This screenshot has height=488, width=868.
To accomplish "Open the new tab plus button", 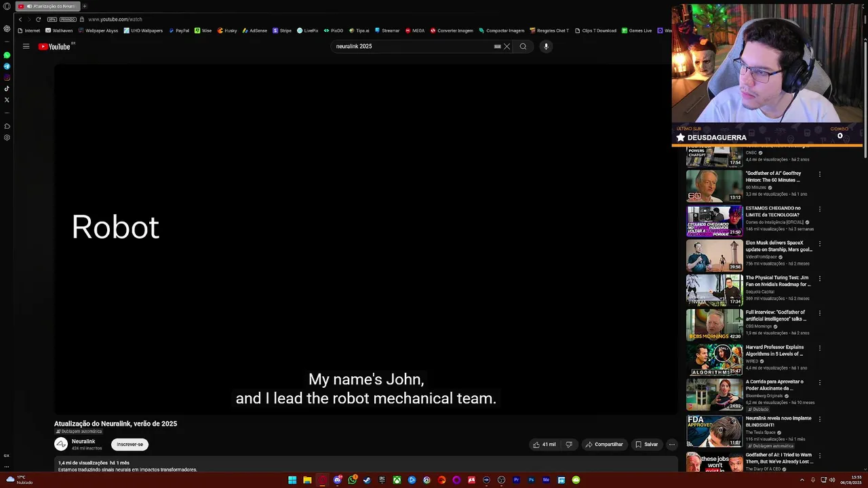I will [x=84, y=6].
